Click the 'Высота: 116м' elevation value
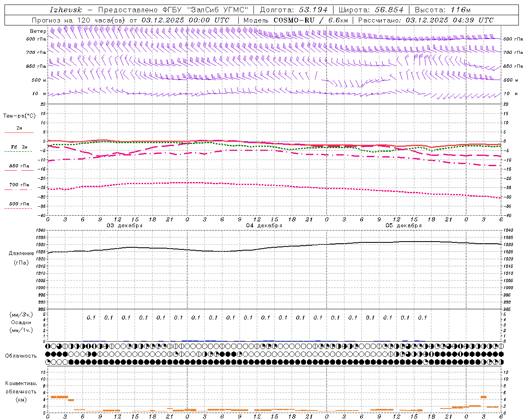The height and width of the screenshot is (420, 525). tap(443, 10)
